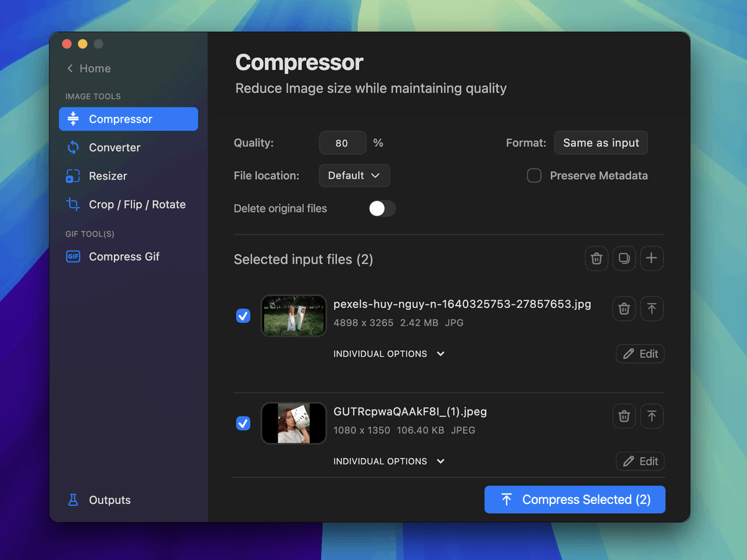Close the window with red button
The width and height of the screenshot is (747, 560).
(67, 44)
